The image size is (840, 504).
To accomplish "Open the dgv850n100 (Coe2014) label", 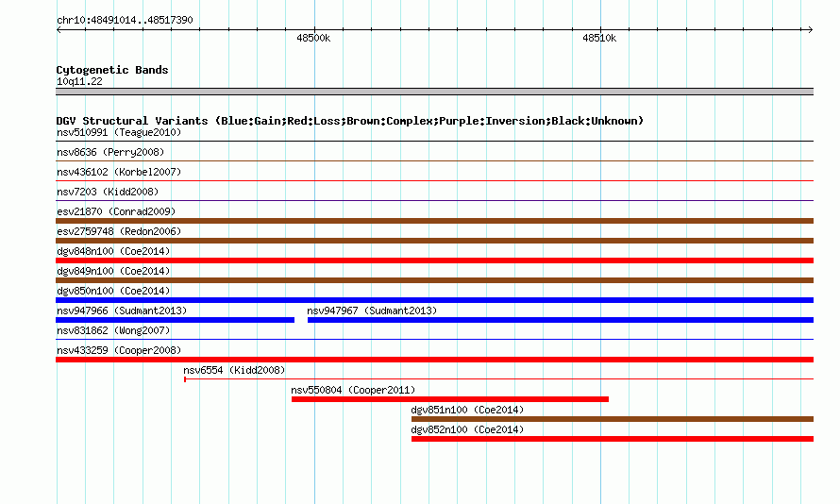I will [113, 291].
